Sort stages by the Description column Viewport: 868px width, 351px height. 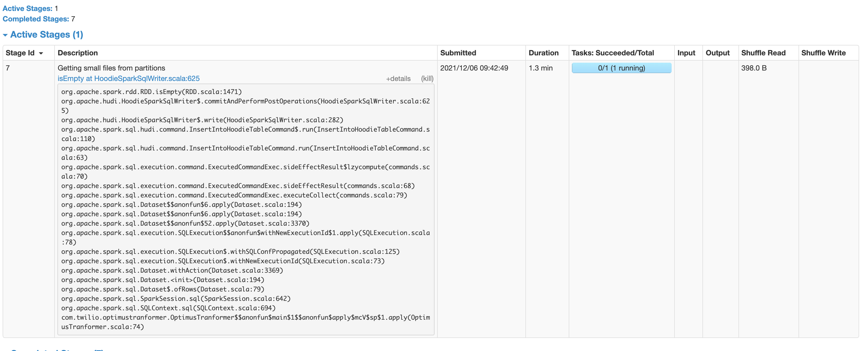click(x=78, y=53)
